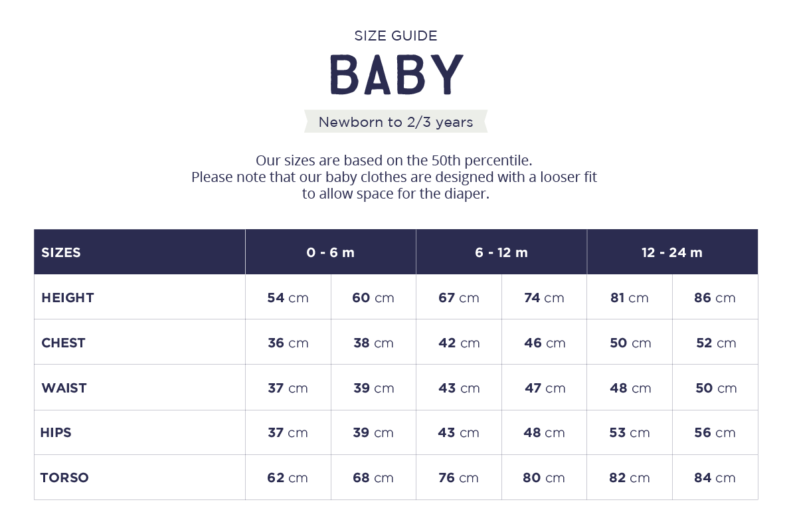The height and width of the screenshot is (532, 791).
Task: Click the 46 cm chest value
Action: pyautogui.click(x=545, y=343)
